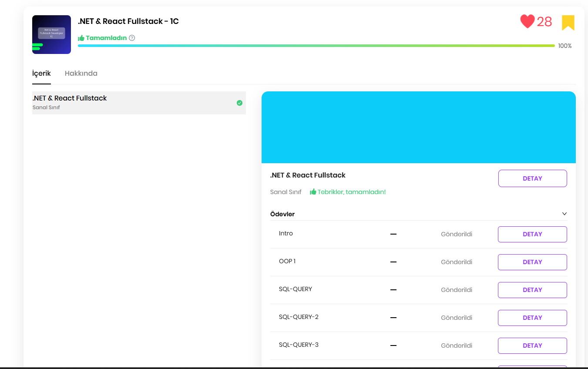
Task: Open DETAY for SQL-QUERY-3 assignment
Action: [x=532, y=346]
